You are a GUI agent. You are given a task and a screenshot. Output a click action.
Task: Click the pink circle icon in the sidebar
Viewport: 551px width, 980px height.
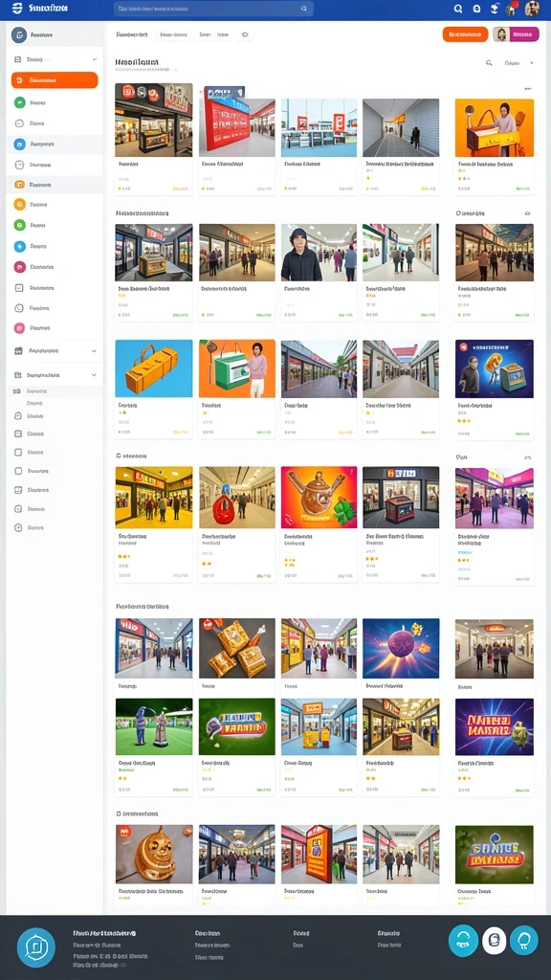click(19, 327)
